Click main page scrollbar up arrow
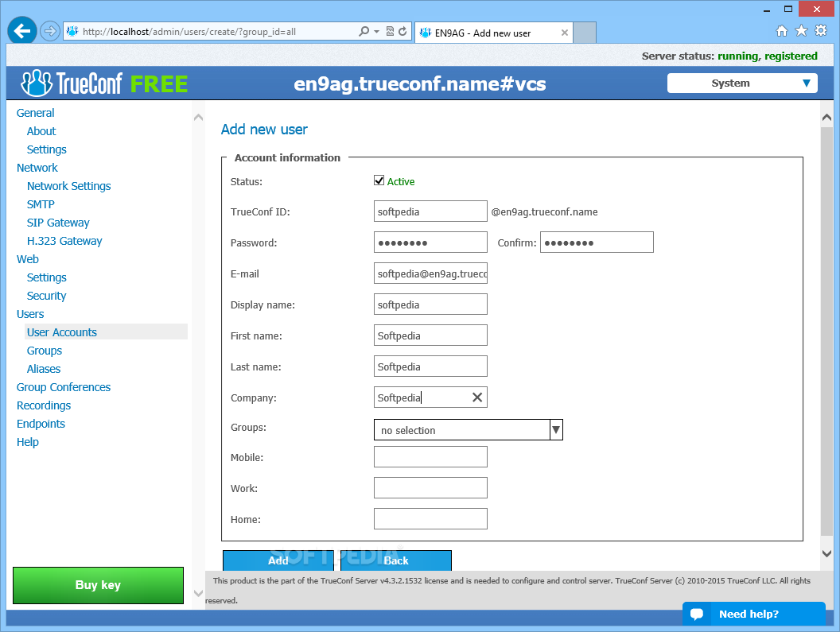 coord(826,118)
